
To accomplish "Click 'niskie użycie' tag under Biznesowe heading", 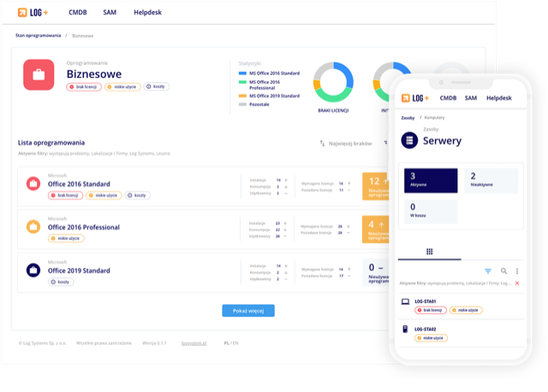I will (x=122, y=86).
